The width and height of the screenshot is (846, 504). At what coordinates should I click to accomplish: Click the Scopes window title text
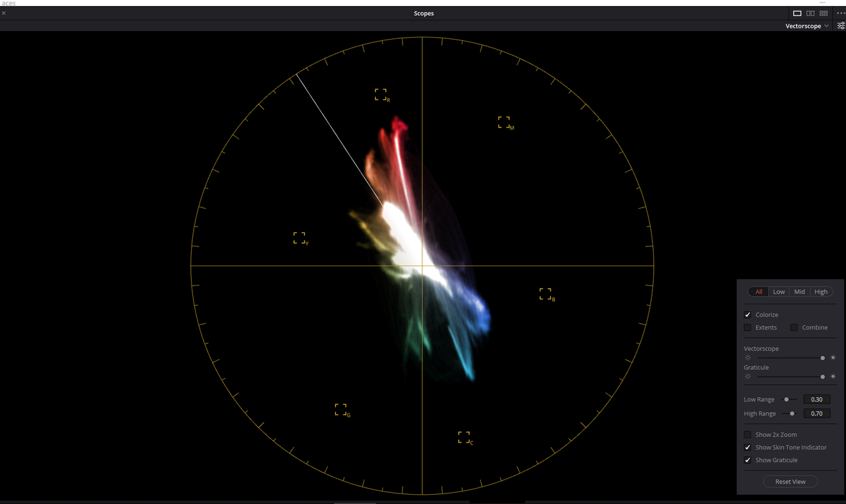(424, 13)
